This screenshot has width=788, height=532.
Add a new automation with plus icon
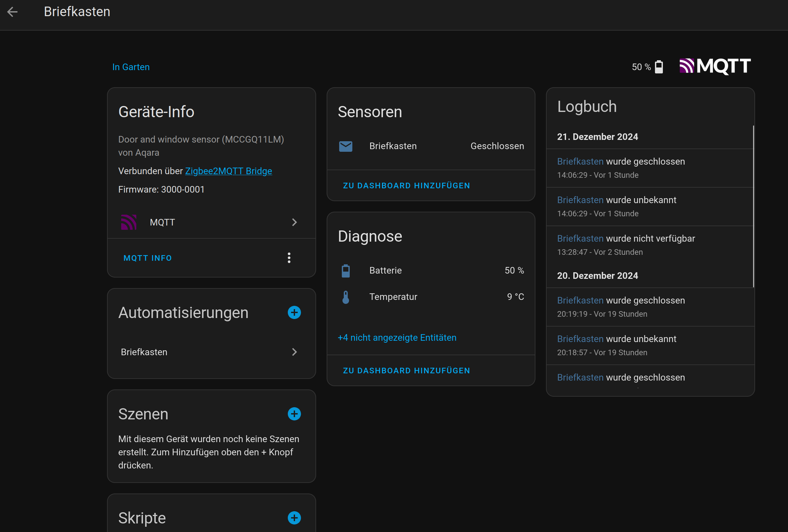[x=294, y=312]
